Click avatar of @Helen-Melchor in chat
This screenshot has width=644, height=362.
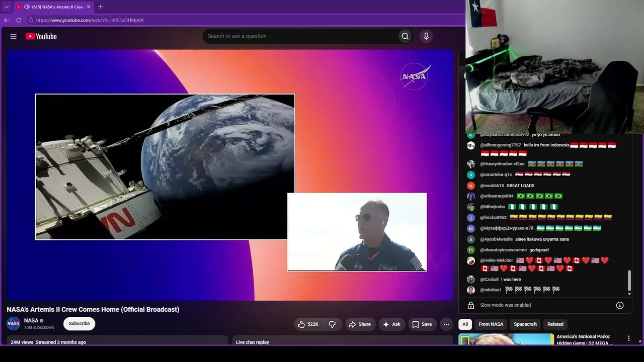[x=471, y=260]
